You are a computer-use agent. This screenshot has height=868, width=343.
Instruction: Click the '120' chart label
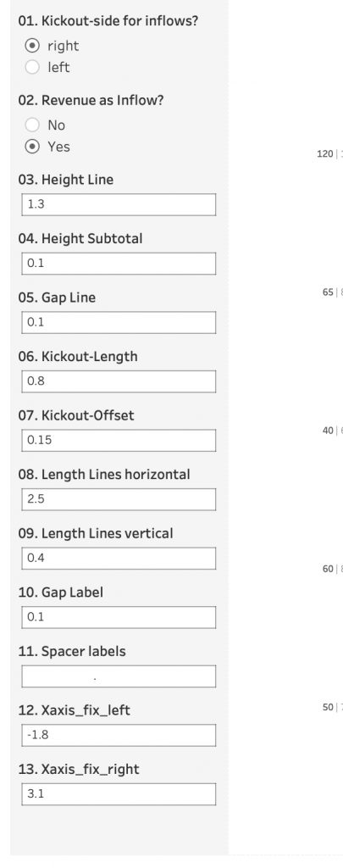point(324,154)
